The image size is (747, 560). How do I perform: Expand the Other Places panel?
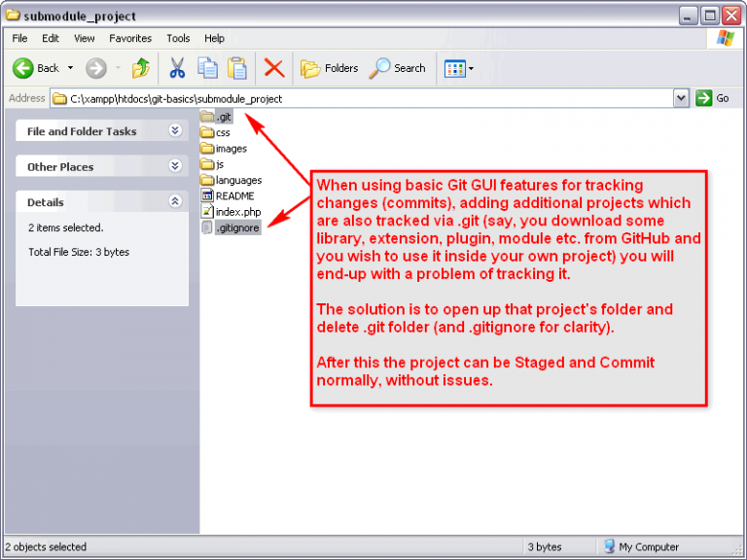pyautogui.click(x=175, y=166)
